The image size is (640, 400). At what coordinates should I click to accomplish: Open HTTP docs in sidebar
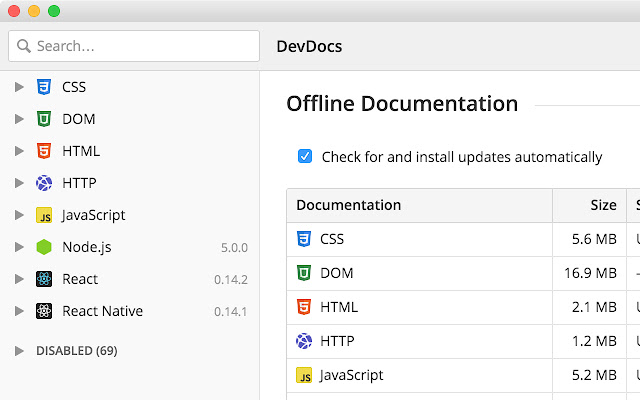pyautogui.click(x=79, y=183)
